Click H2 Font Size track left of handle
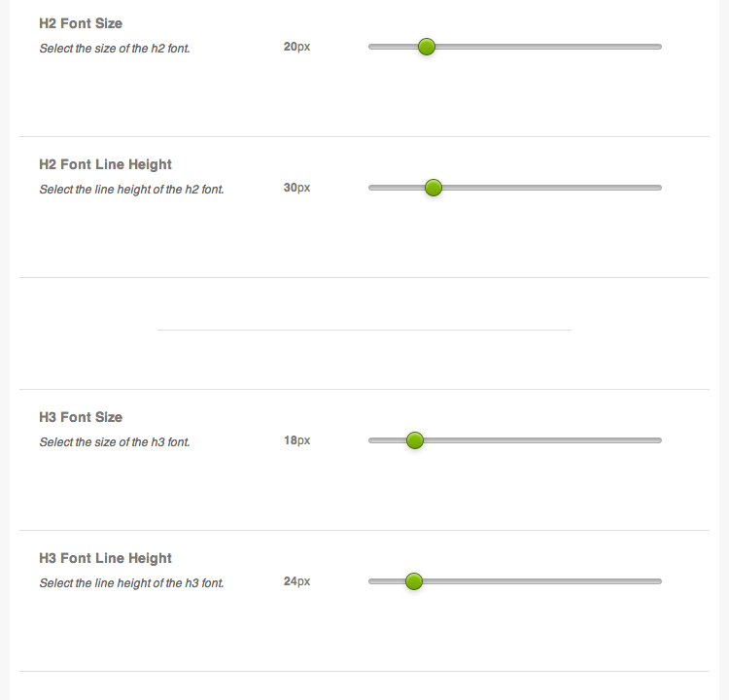Image resolution: width=729 pixels, height=700 pixels. [x=393, y=47]
